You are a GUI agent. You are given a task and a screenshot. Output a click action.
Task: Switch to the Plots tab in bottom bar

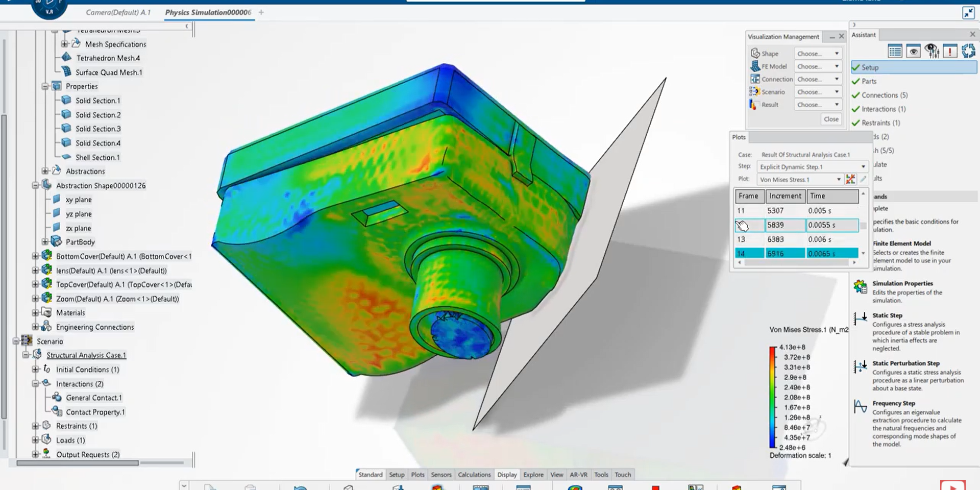coord(418,475)
